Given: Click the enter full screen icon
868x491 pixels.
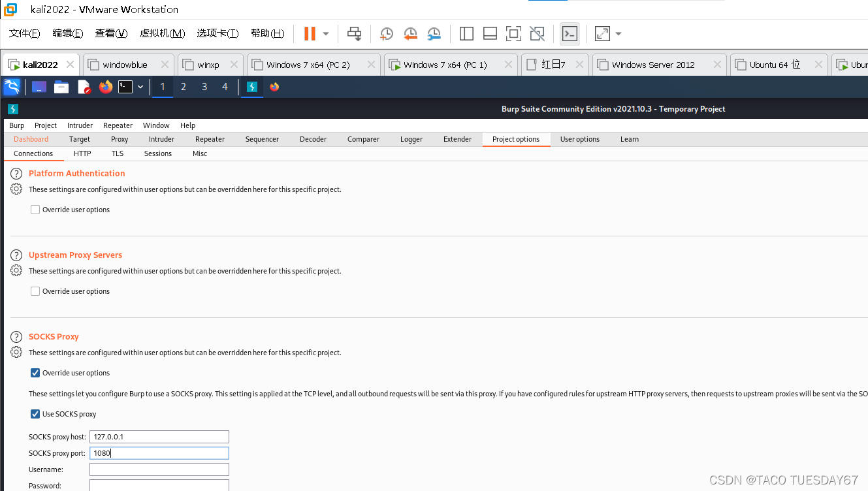Looking at the screenshot, I should coord(513,34).
